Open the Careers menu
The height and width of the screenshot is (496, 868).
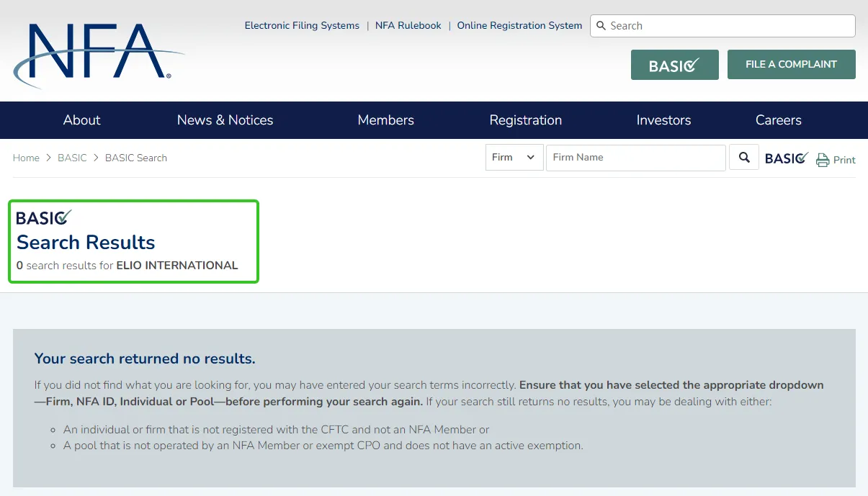778,120
